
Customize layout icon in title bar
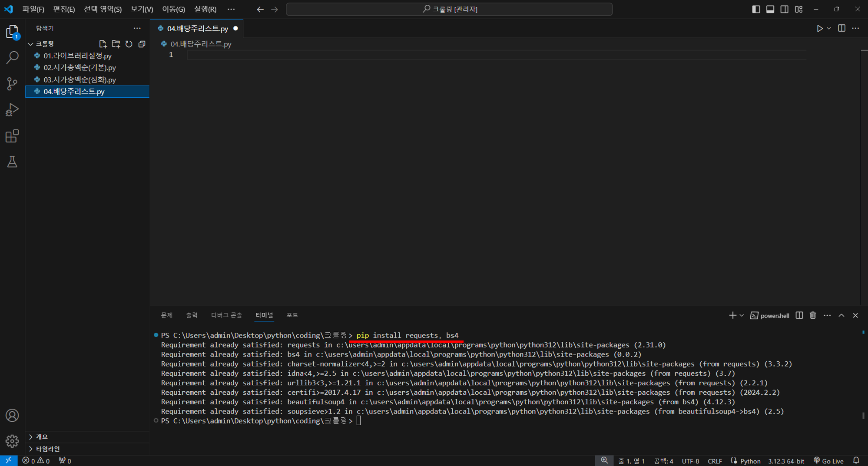point(799,9)
